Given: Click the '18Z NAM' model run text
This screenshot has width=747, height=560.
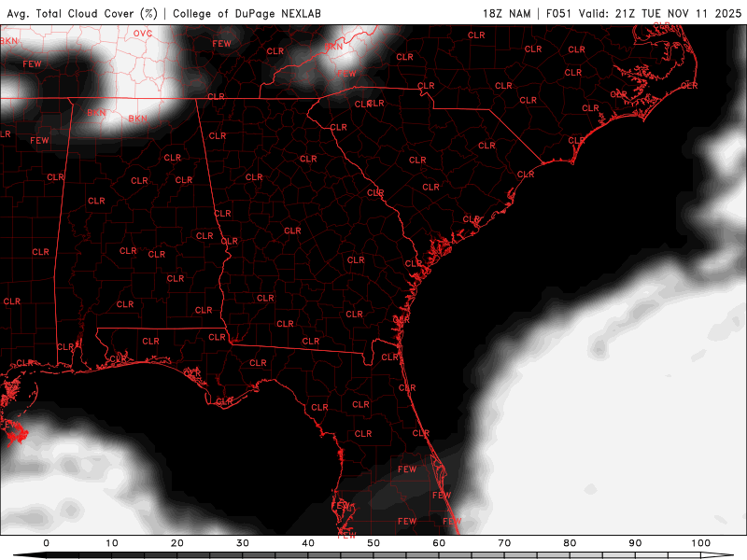Looking at the screenshot, I should [x=507, y=14].
